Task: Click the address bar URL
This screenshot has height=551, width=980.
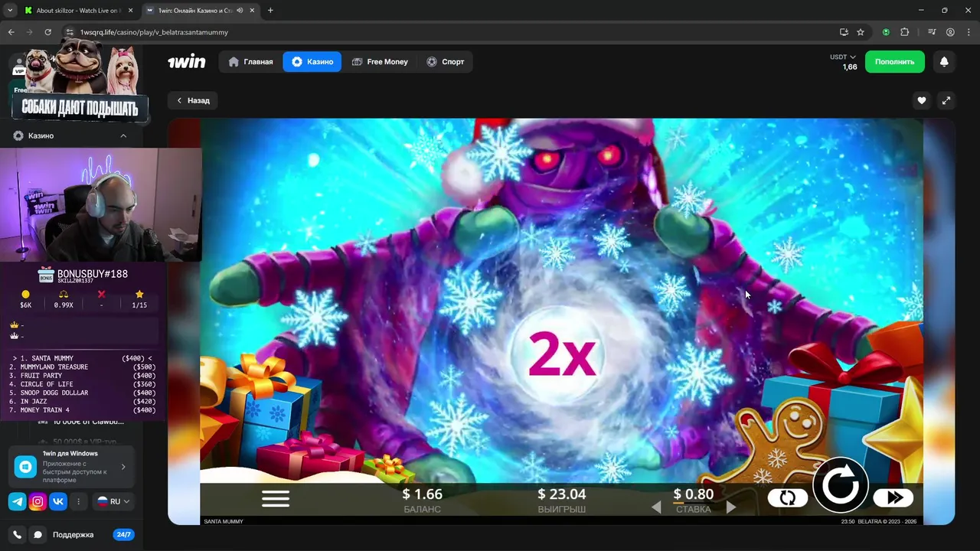Action: click(x=154, y=32)
